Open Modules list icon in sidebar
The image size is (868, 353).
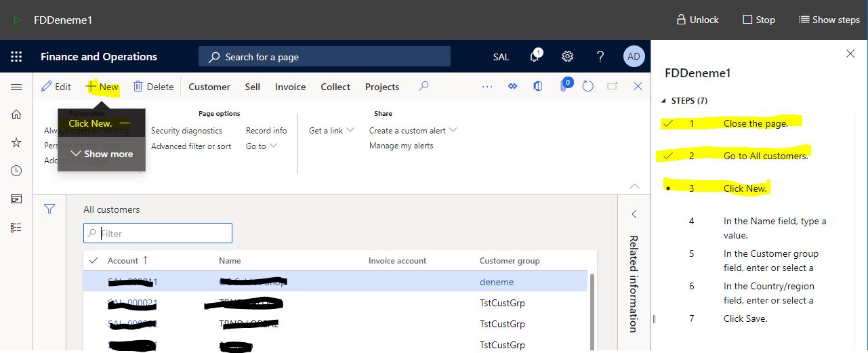(16, 227)
